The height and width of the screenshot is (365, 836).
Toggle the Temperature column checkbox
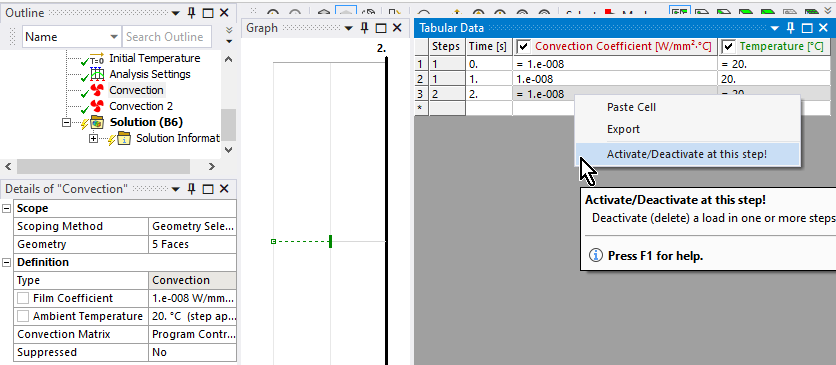[x=729, y=47]
